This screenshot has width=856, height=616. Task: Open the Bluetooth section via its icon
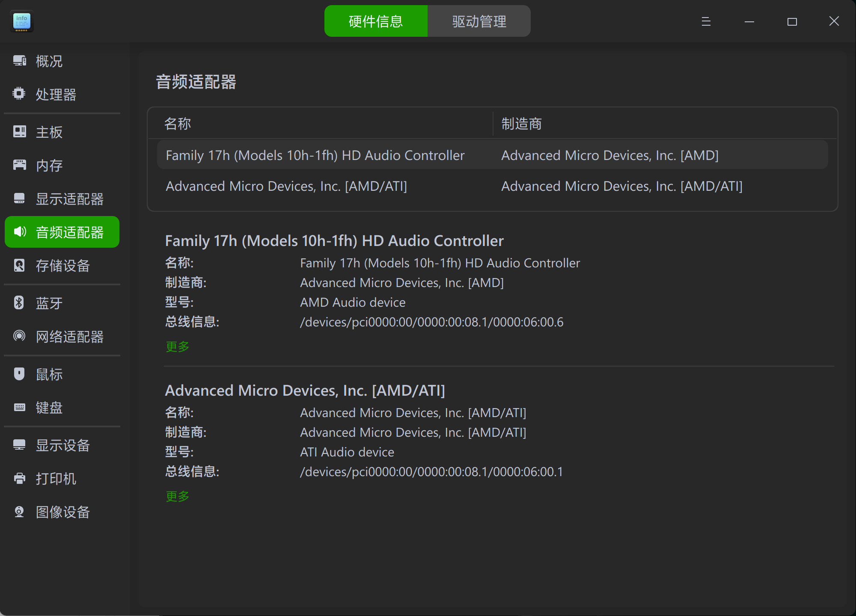(x=19, y=303)
